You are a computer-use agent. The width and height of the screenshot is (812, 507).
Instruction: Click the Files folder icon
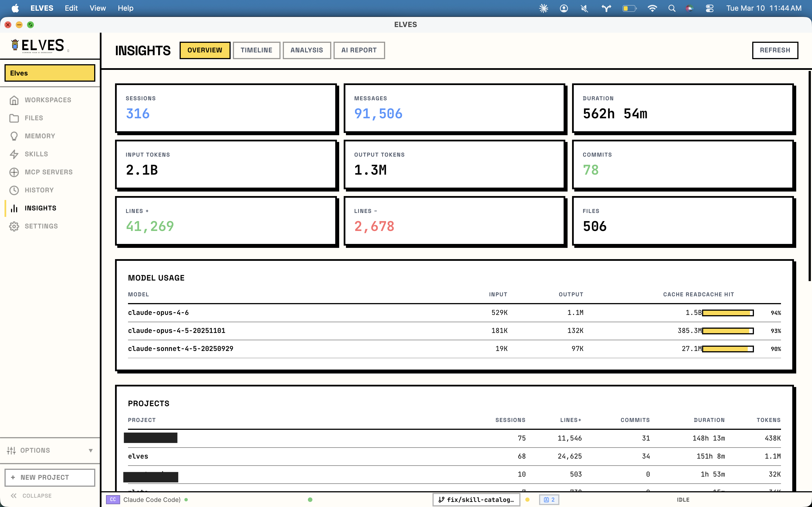(14, 118)
